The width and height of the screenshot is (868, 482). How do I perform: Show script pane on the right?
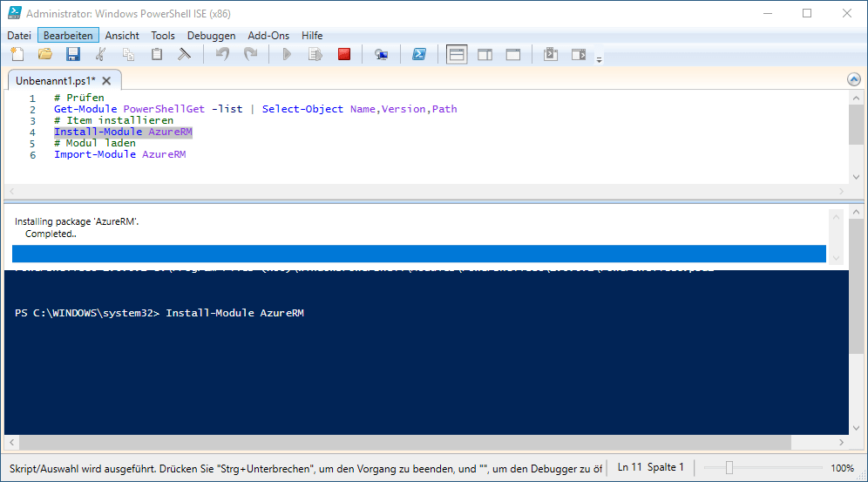point(485,54)
